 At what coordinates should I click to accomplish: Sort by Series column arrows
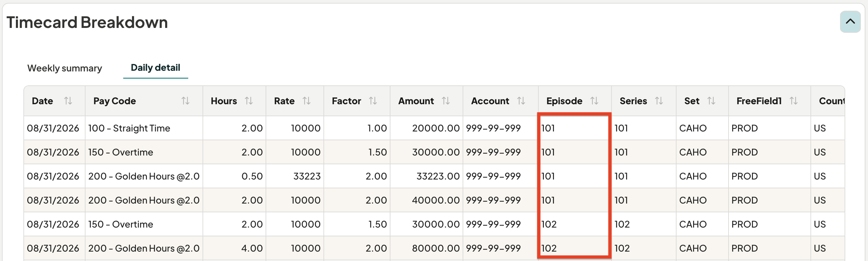659,101
